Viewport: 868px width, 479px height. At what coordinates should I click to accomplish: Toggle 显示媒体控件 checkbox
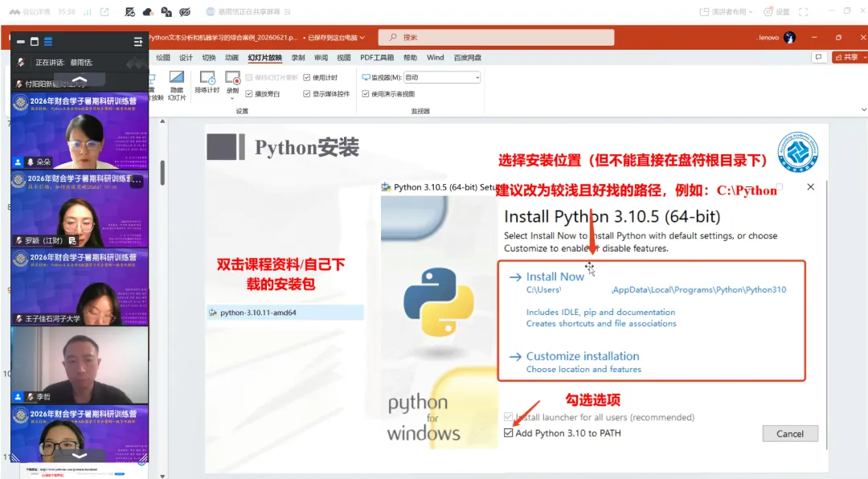307,94
